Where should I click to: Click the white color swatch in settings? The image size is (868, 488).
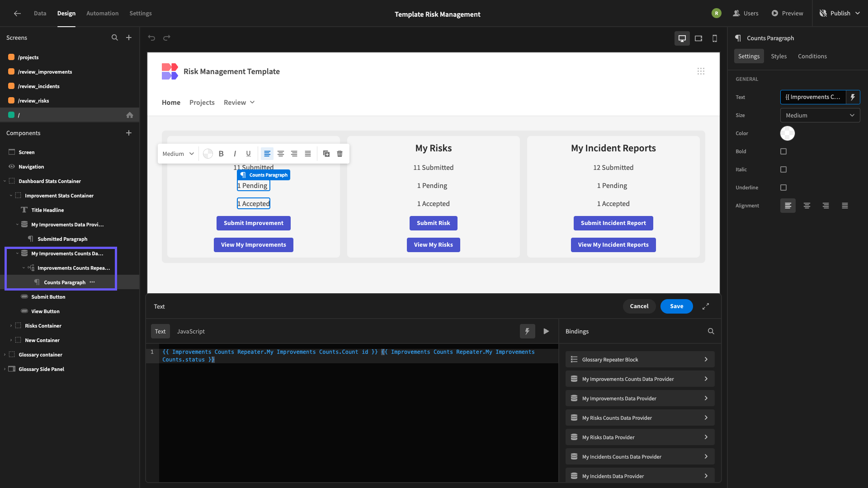click(787, 133)
